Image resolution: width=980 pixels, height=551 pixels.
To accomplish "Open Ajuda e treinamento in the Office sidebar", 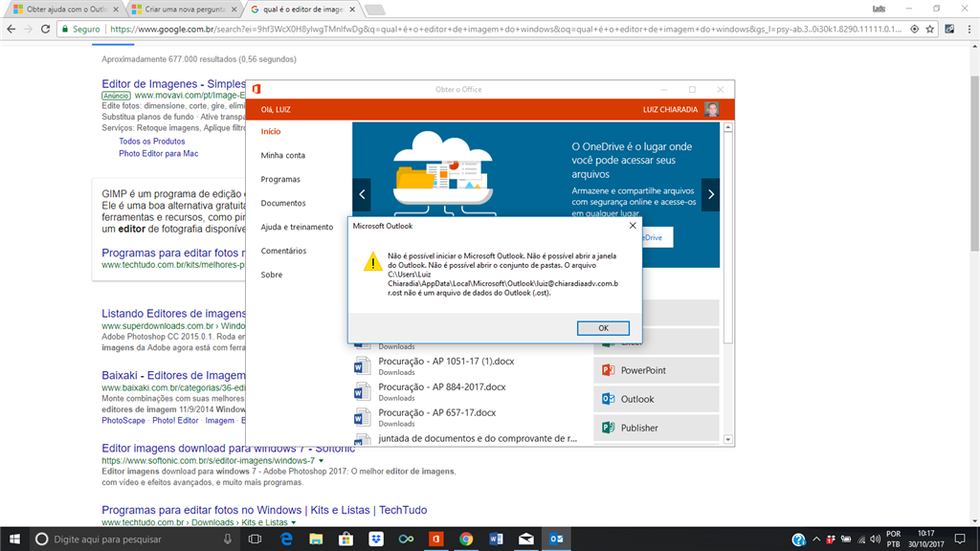I will click(x=297, y=227).
